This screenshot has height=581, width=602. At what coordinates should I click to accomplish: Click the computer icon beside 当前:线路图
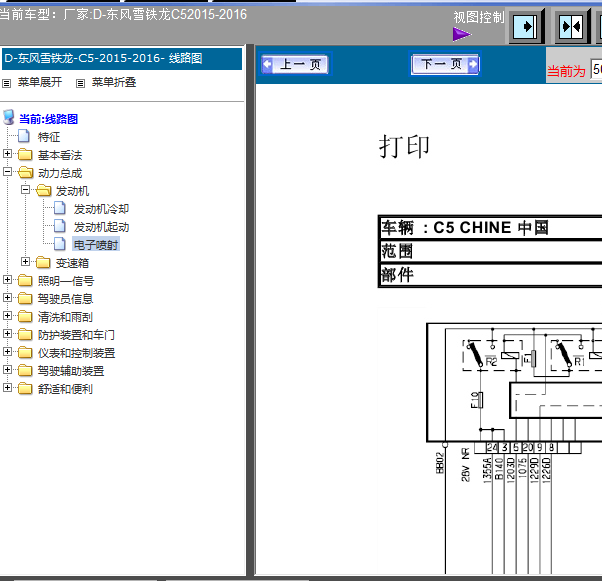(x=9, y=118)
